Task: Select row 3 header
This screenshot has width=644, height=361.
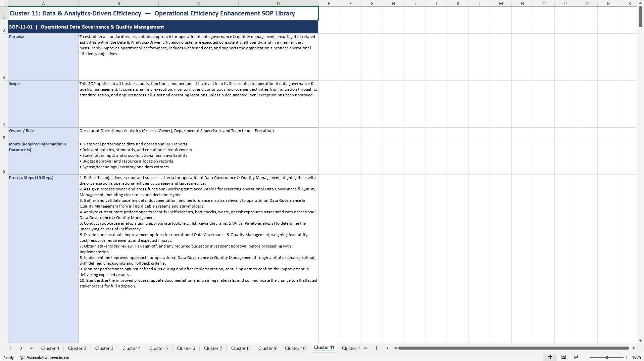Action: [x=4, y=57]
